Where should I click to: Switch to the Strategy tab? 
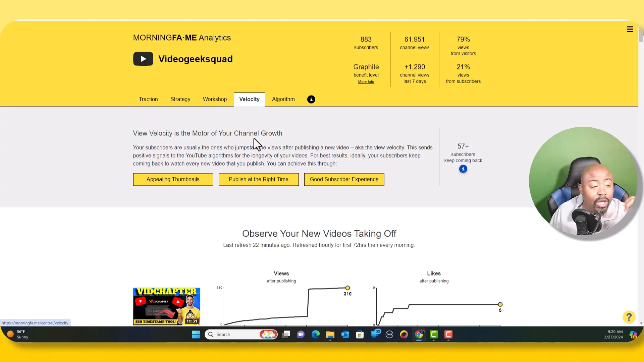pyautogui.click(x=180, y=99)
